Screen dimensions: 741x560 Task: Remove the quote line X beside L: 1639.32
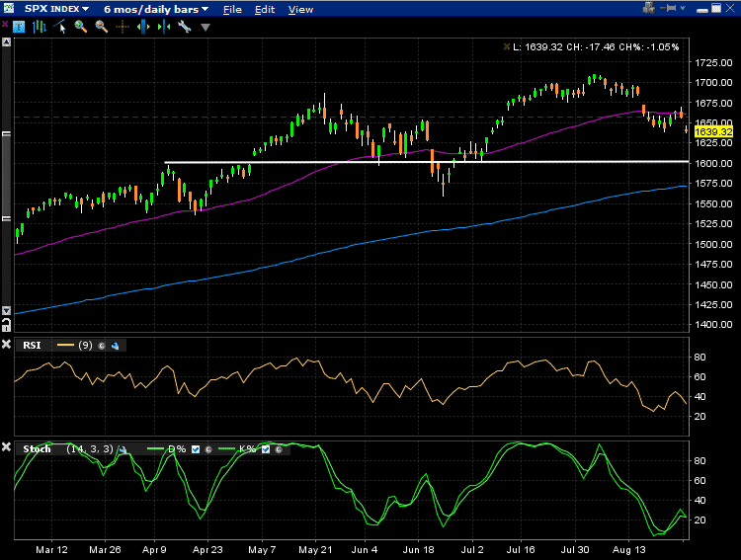pyautogui.click(x=506, y=46)
